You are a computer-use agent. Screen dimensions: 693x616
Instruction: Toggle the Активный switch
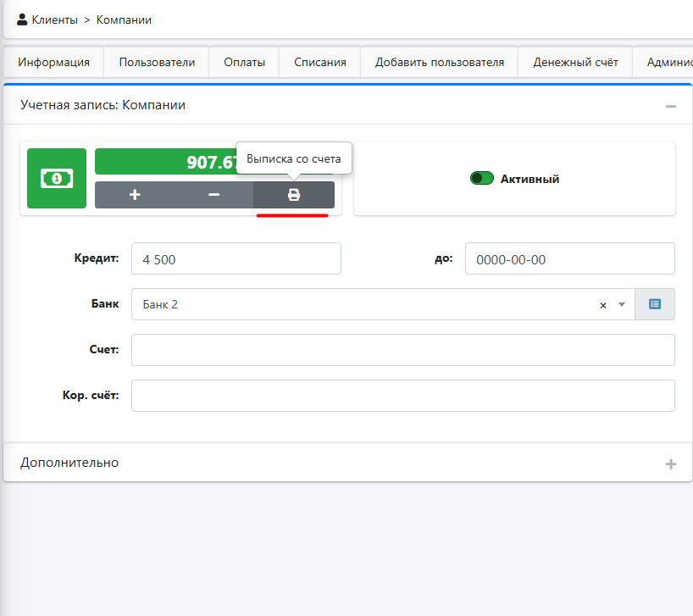point(482,179)
